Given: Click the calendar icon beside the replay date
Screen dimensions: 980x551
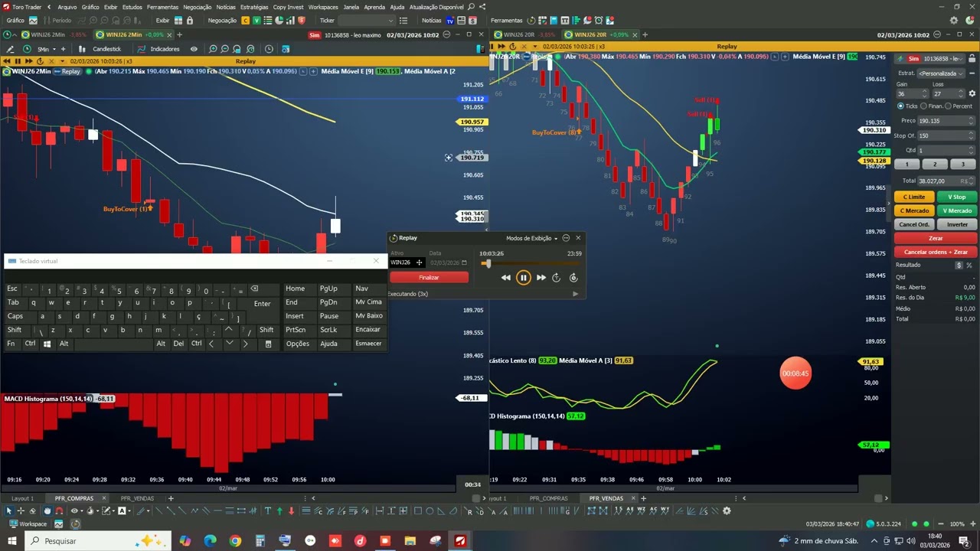Looking at the screenshot, I should pyautogui.click(x=464, y=262).
